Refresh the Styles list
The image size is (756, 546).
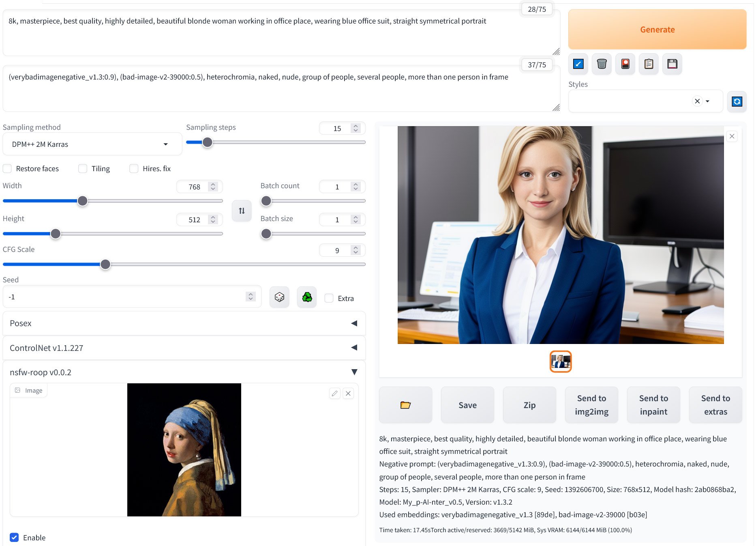(x=737, y=101)
